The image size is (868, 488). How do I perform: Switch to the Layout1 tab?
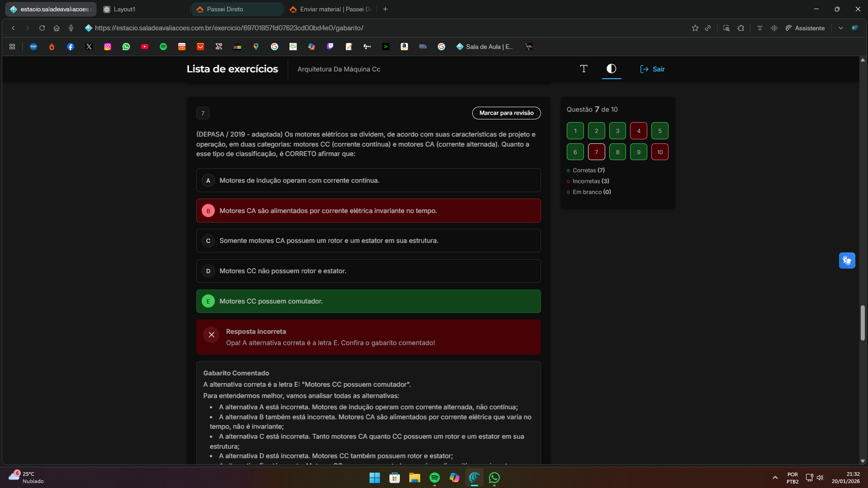[144, 9]
